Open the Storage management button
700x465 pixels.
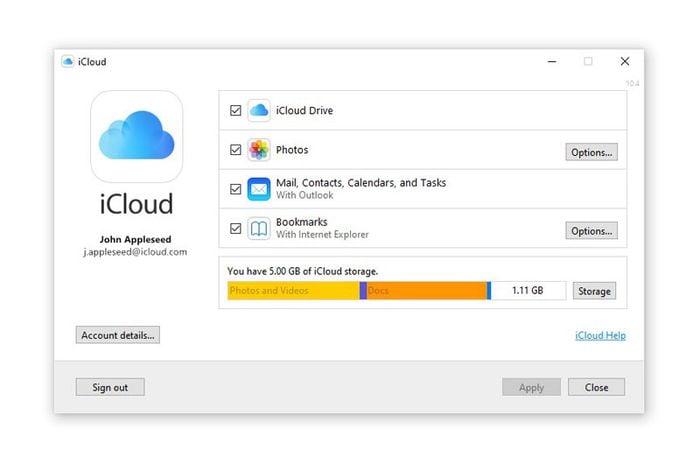pos(594,291)
